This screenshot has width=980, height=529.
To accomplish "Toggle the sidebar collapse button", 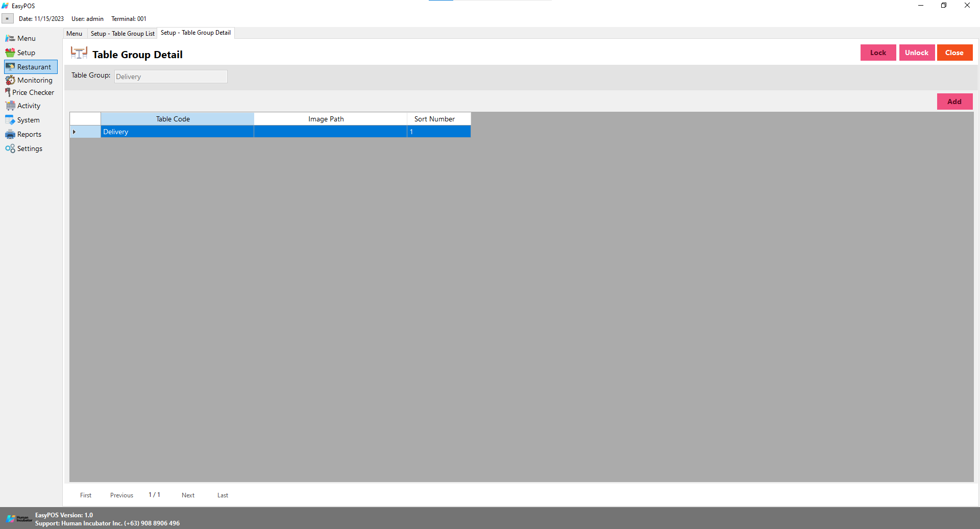I will point(7,19).
